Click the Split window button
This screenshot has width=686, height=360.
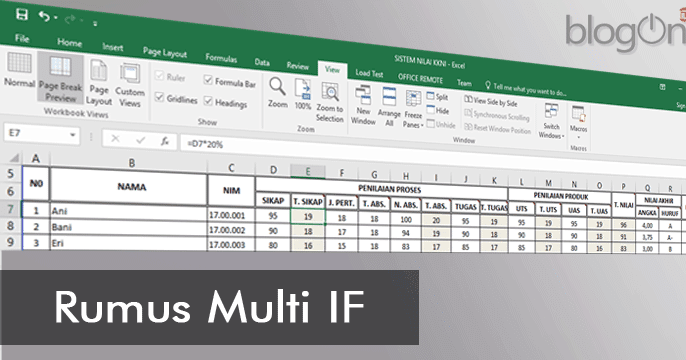coord(438,97)
